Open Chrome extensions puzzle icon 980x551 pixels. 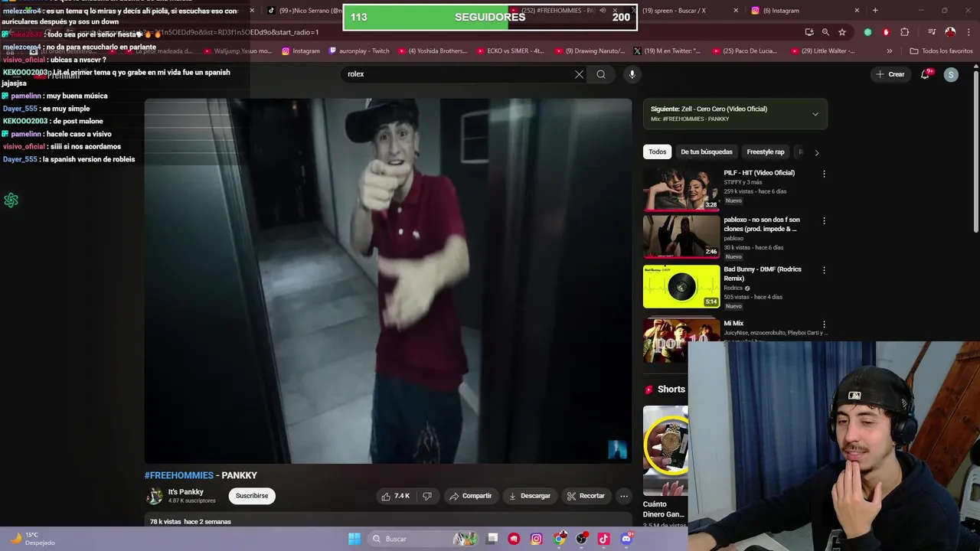click(905, 32)
